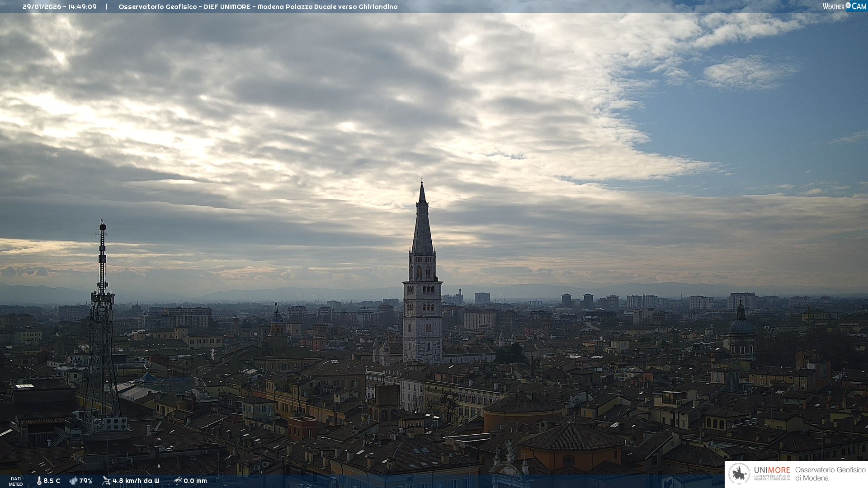This screenshot has height=488, width=868.
Task: Click the wind vane icon
Action: pos(106,481)
